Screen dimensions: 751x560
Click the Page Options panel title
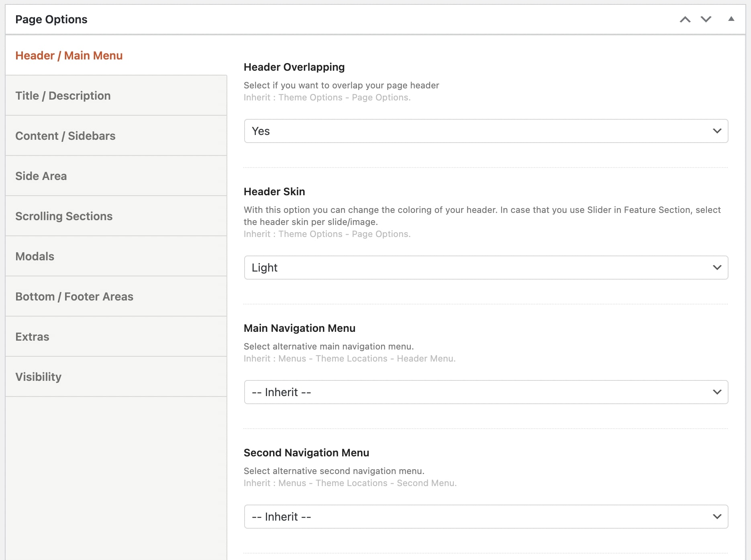[x=51, y=19]
